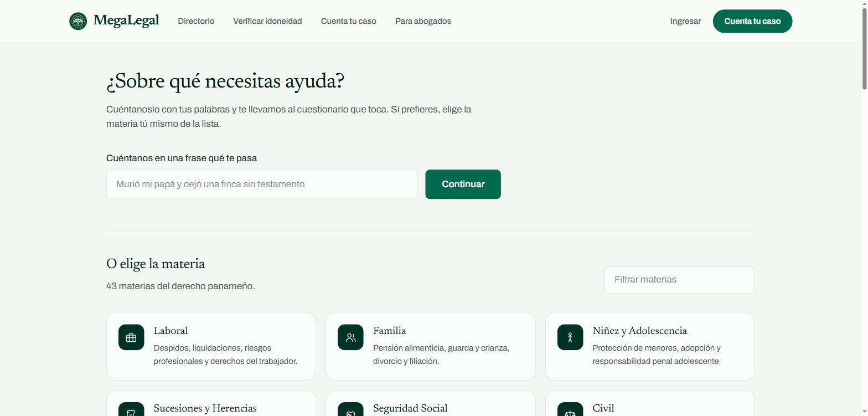Click the Protección de menores description text

coord(657,355)
